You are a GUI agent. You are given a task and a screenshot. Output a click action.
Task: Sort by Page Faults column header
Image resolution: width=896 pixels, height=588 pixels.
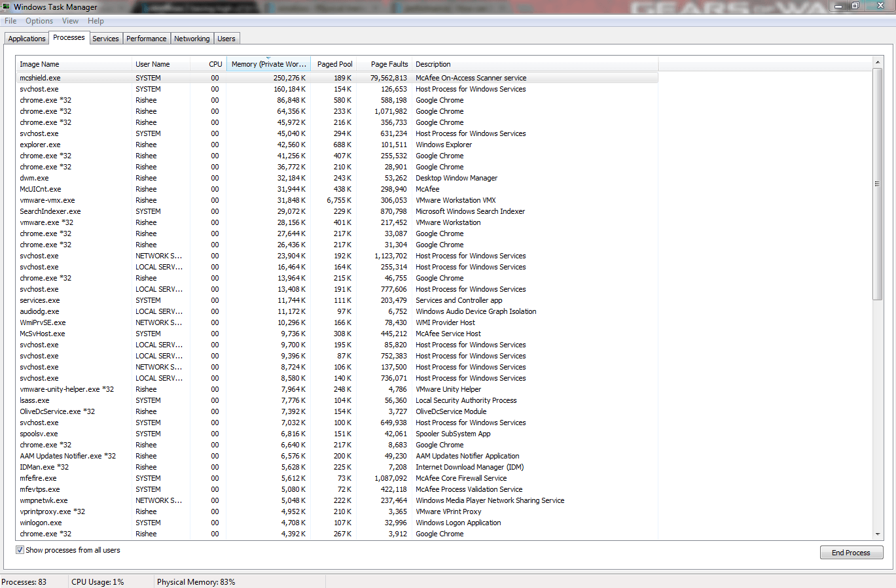(x=384, y=64)
